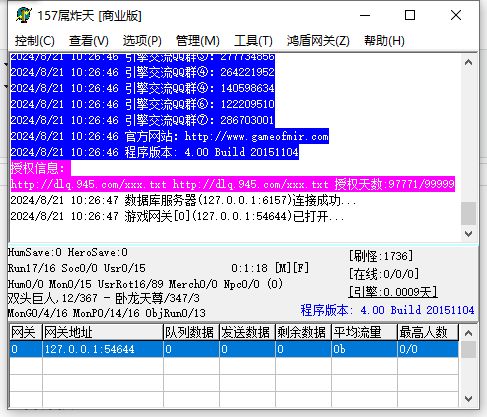487x417 pixels.
Task: Click the application icon in title bar
Action: 23,15
